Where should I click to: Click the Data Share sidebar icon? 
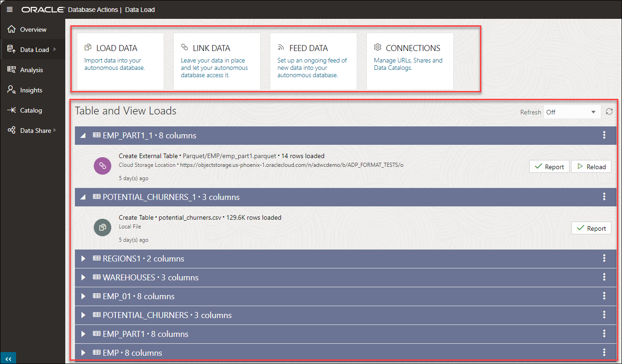tap(12, 131)
